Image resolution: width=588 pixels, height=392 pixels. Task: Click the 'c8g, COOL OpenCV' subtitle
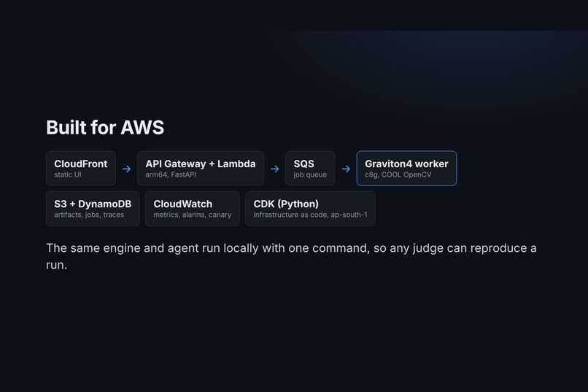[x=398, y=174]
